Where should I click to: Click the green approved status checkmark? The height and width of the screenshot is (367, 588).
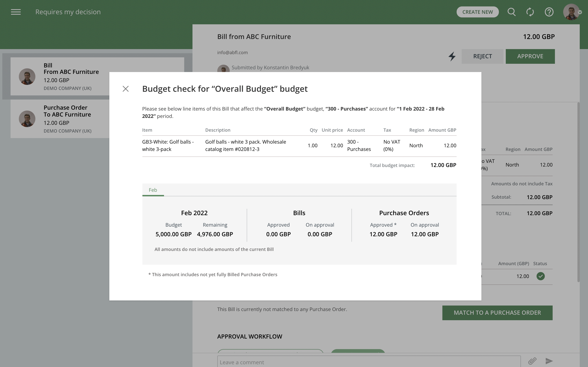tap(541, 276)
